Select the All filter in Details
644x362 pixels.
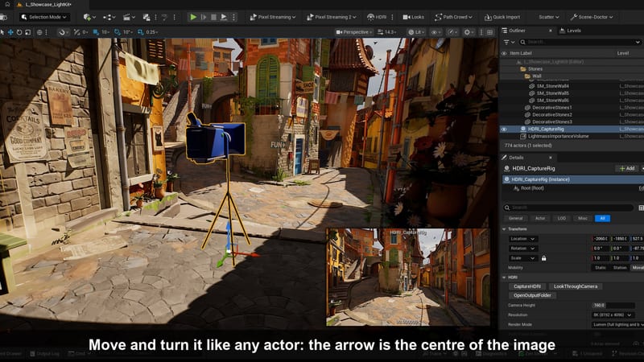pos(602,218)
